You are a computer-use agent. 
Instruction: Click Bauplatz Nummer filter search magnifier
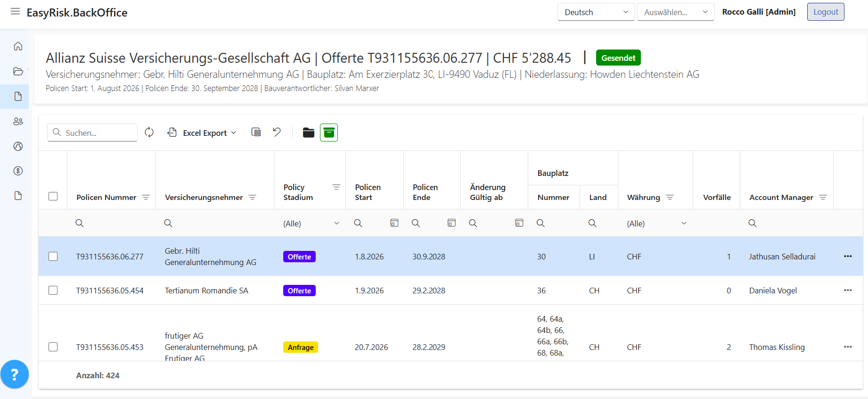(x=540, y=223)
